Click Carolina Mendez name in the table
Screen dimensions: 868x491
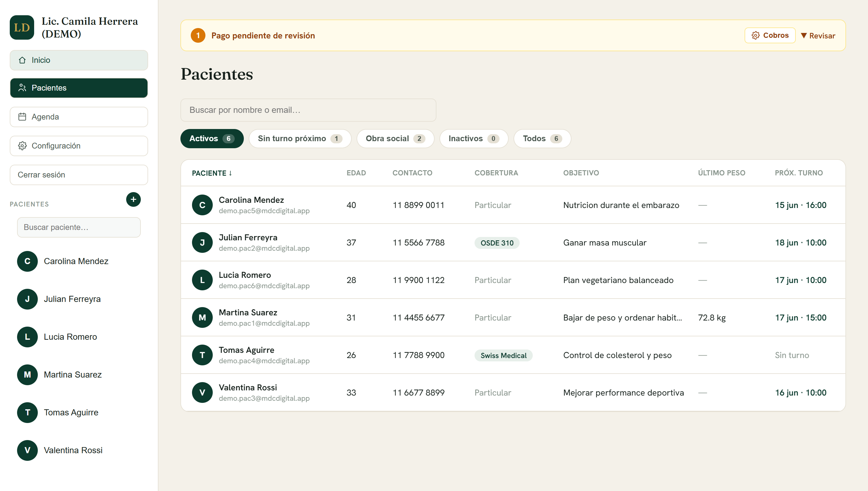[251, 200]
